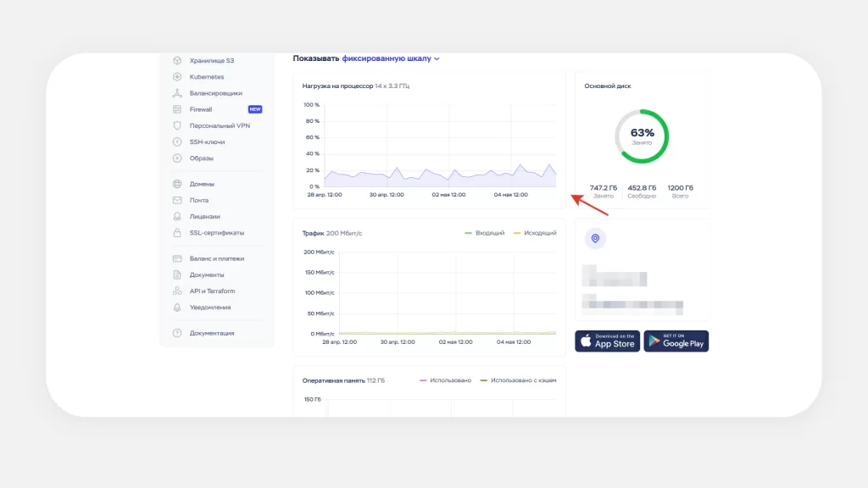Click the globe icon next to Домены
This screenshot has height=488, width=868.
(177, 184)
